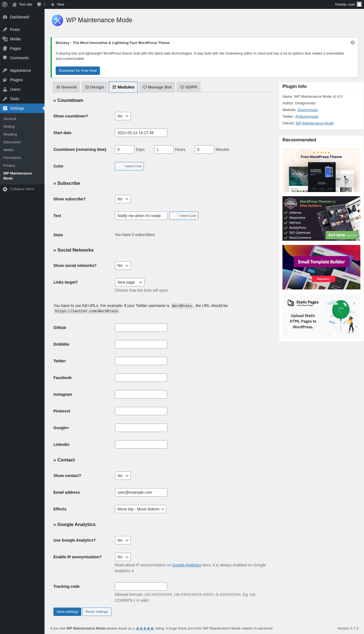Dismiss the Blocksy notice with the close icon

coord(353,43)
